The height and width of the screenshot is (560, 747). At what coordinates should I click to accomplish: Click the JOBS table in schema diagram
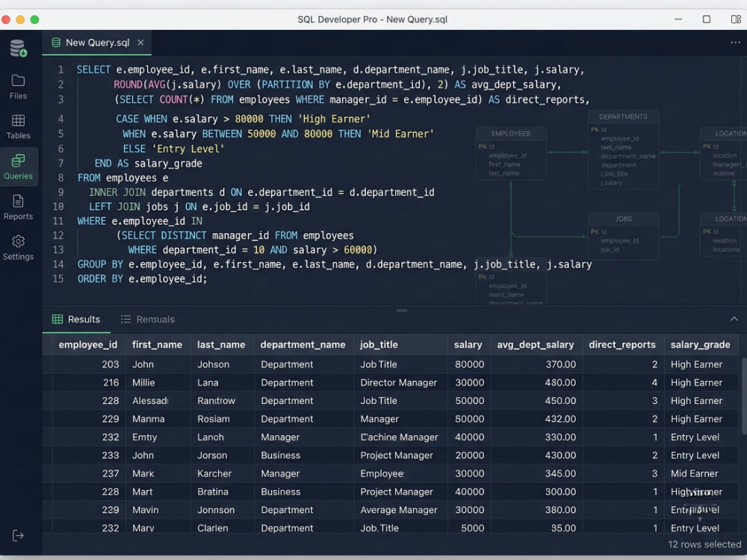tap(623, 235)
